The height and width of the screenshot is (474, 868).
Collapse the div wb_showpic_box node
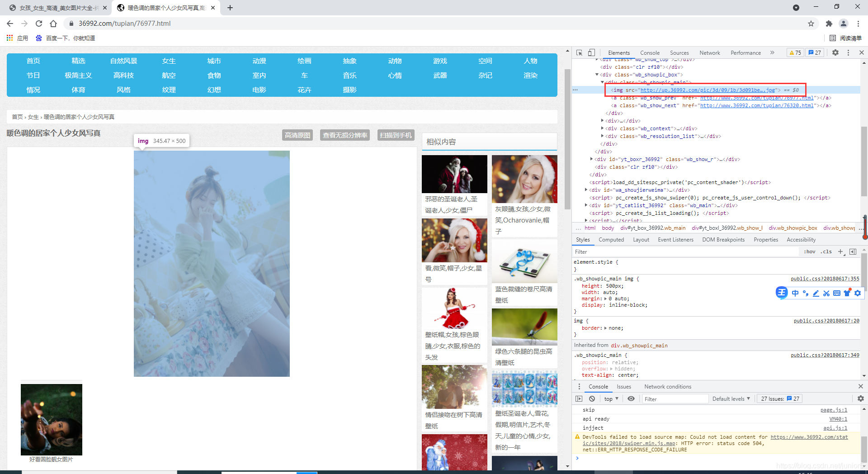(x=597, y=75)
